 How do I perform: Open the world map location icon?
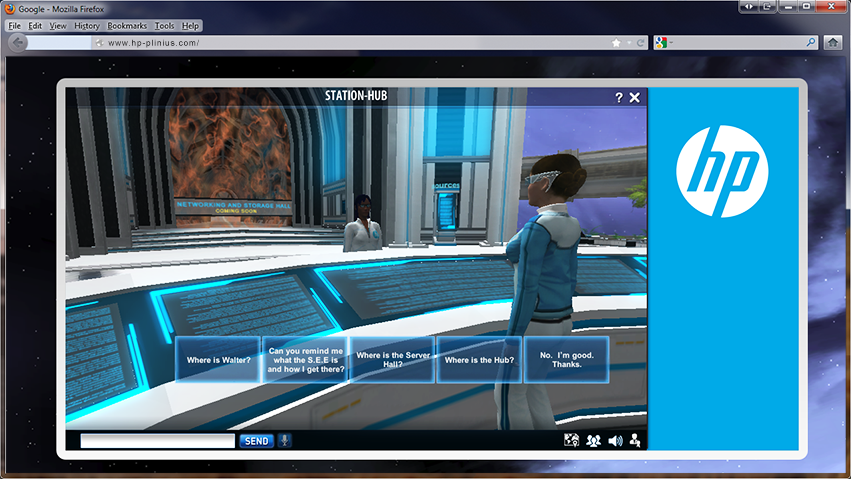pos(571,440)
